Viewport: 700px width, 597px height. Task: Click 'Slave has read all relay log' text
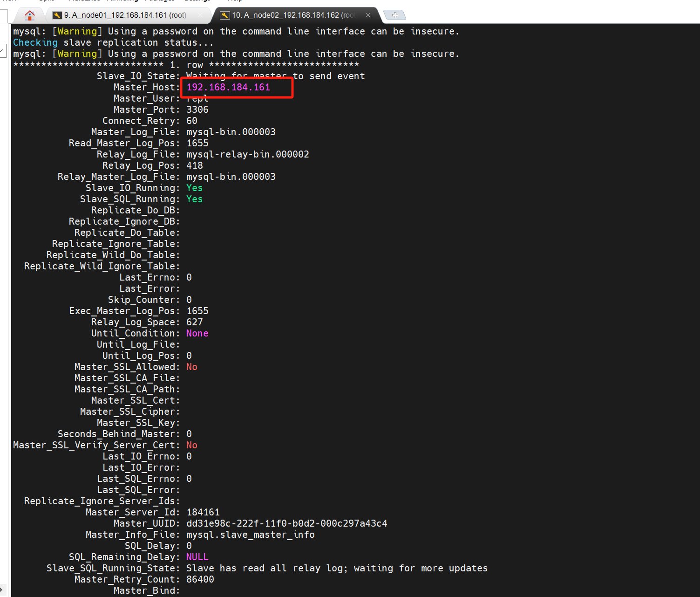(x=267, y=568)
